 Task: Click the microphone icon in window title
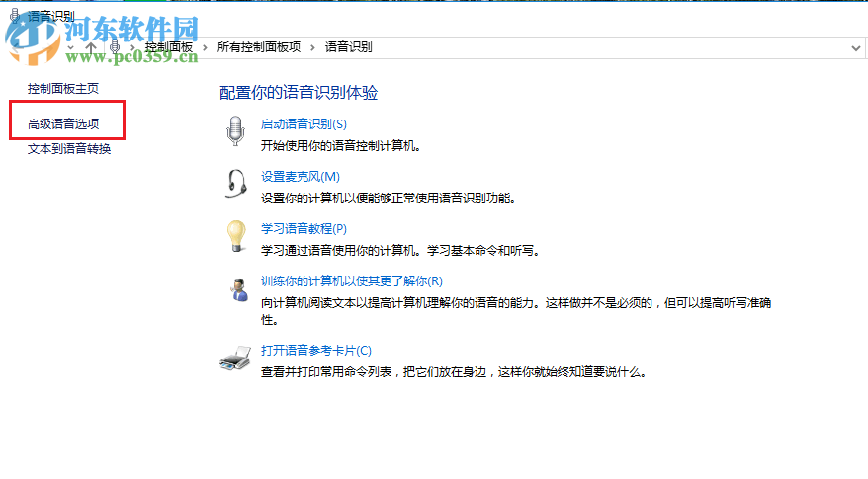coord(15,16)
